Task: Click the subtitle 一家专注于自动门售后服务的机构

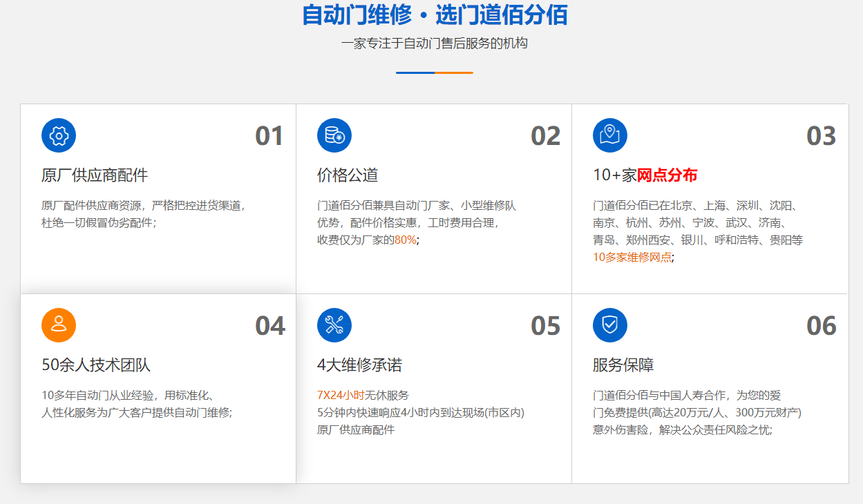Action: click(435, 43)
